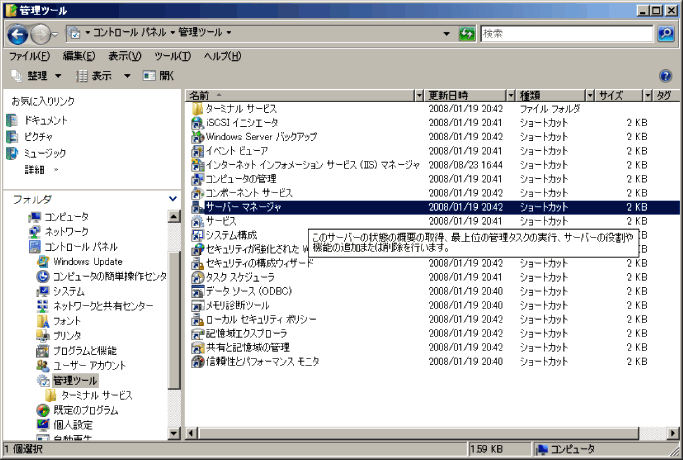Select the 共有と記憶域の管理 icon
This screenshot has width=683, height=460.
coord(197,348)
